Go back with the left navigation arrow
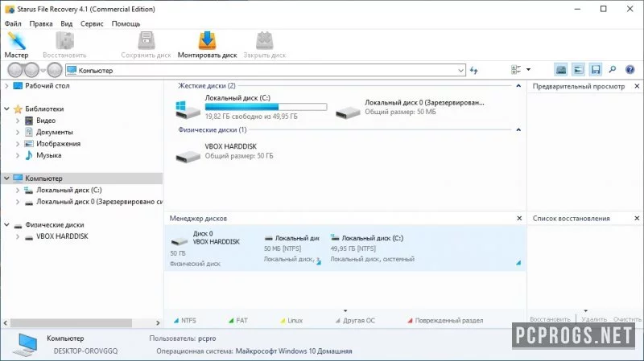The width and height of the screenshot is (644, 361). (x=15, y=70)
